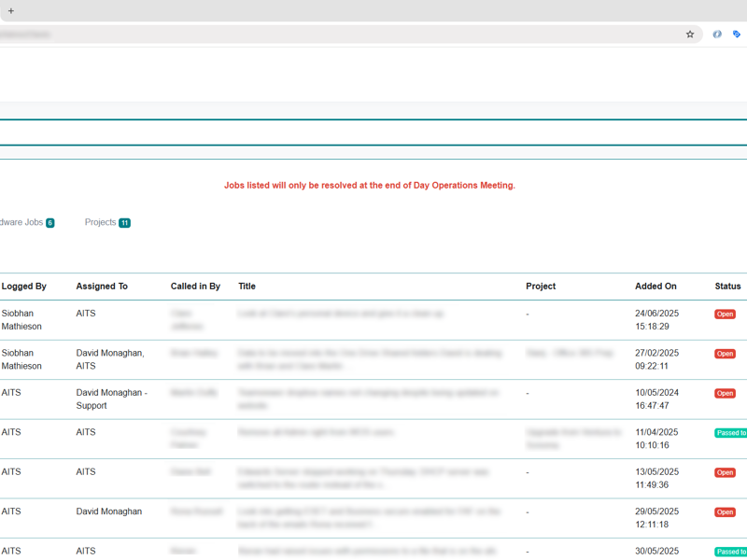
Task: Click the bookmark star icon in the address bar
Action: pyautogui.click(x=690, y=34)
